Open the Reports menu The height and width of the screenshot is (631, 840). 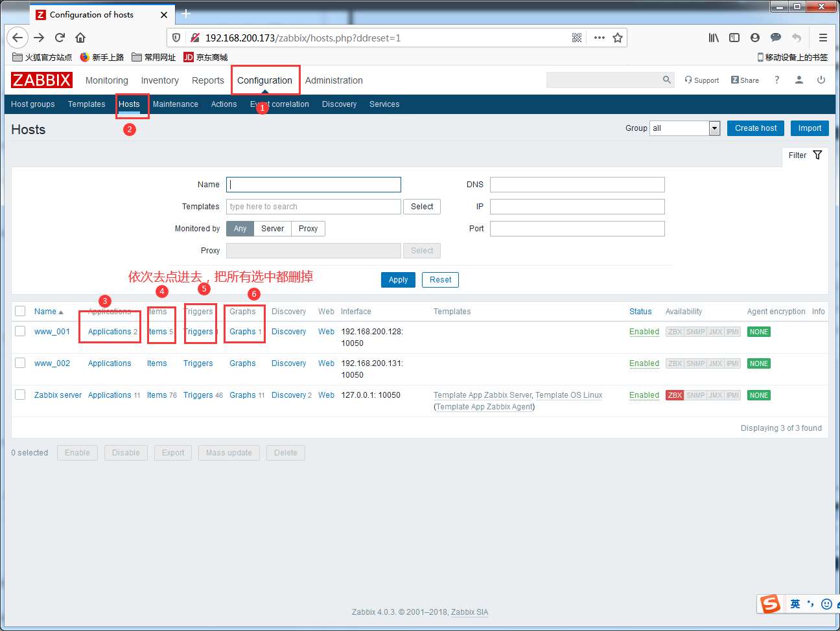(208, 80)
